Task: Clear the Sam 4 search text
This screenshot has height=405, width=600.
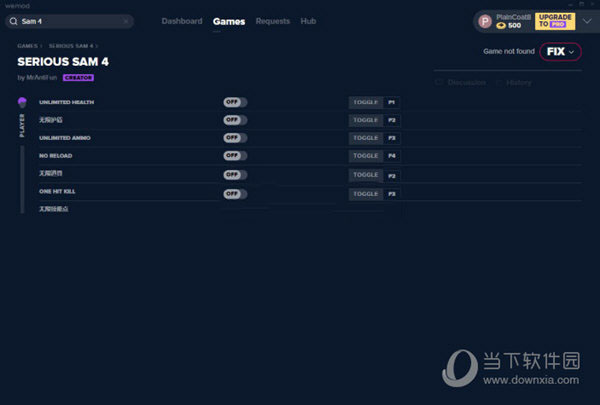Action: (x=126, y=21)
